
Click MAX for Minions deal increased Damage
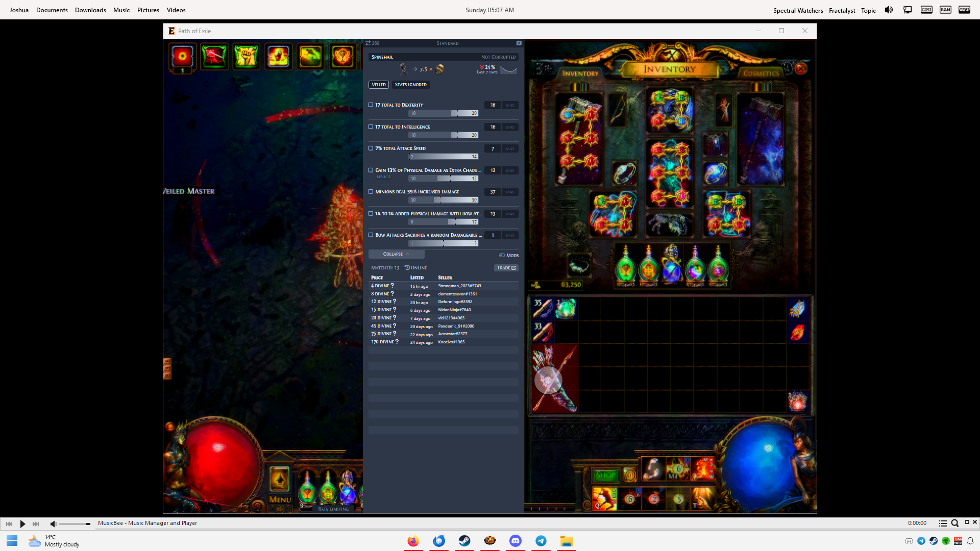[x=510, y=192]
